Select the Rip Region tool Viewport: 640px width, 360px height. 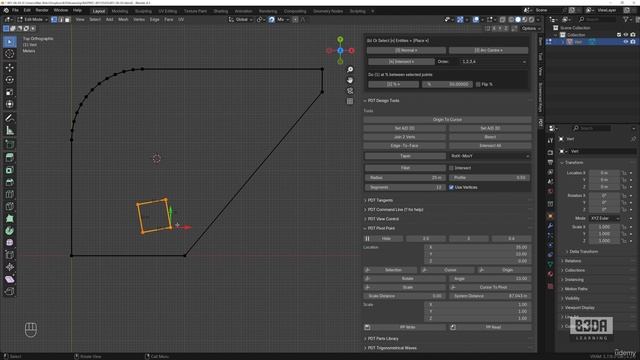click(x=10, y=291)
